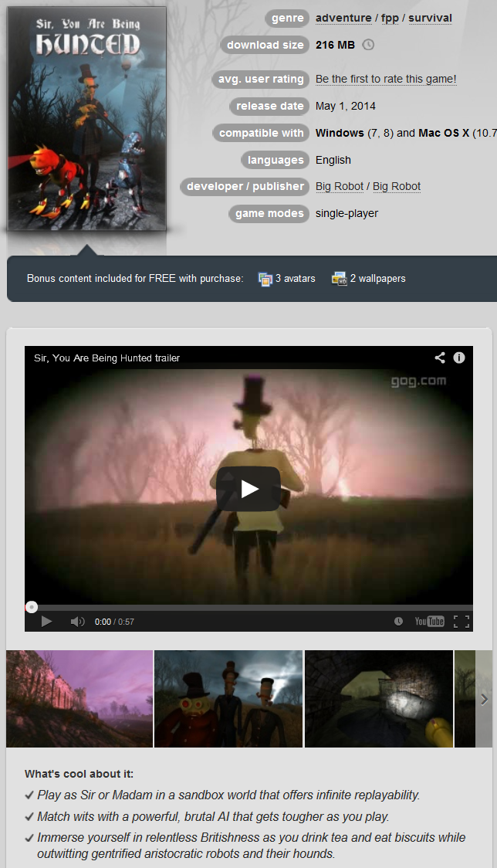The width and height of the screenshot is (497, 868).
Task: Open the Big Robot publisher link
Action: click(x=397, y=187)
